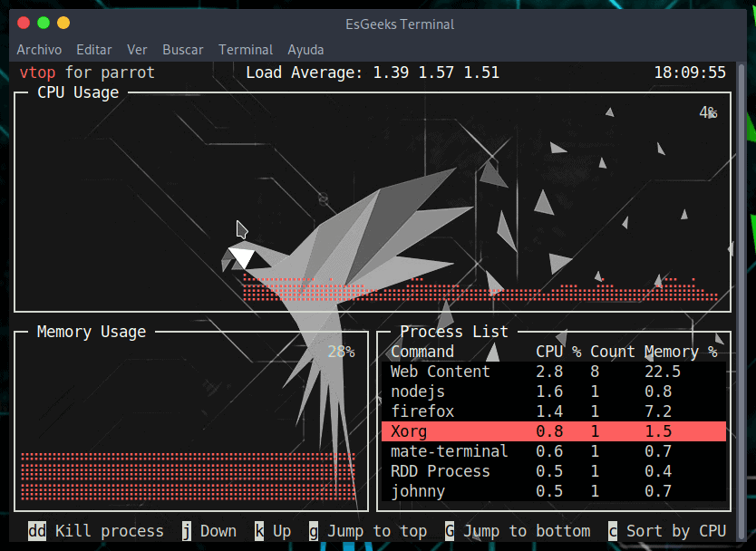Click the yellow window button

[x=63, y=23]
